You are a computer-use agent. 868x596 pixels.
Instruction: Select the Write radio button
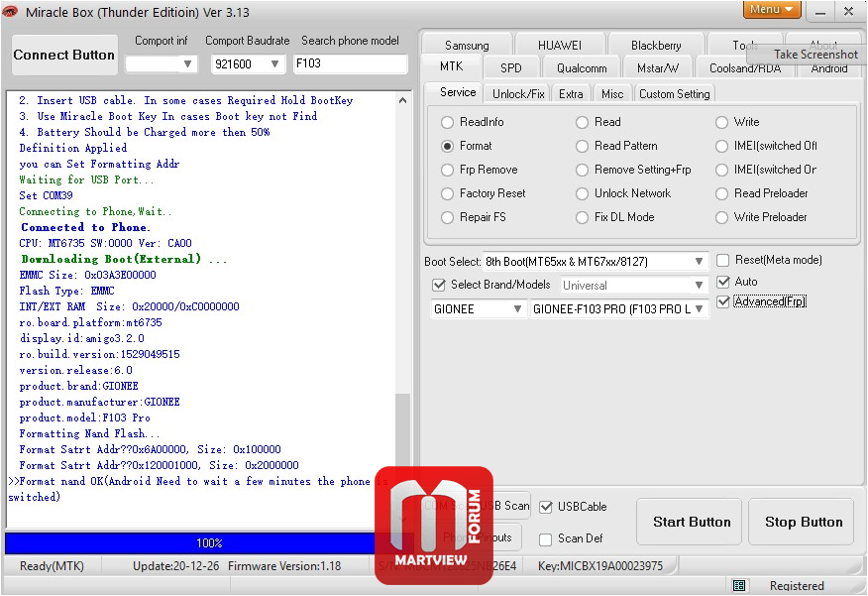(x=722, y=122)
